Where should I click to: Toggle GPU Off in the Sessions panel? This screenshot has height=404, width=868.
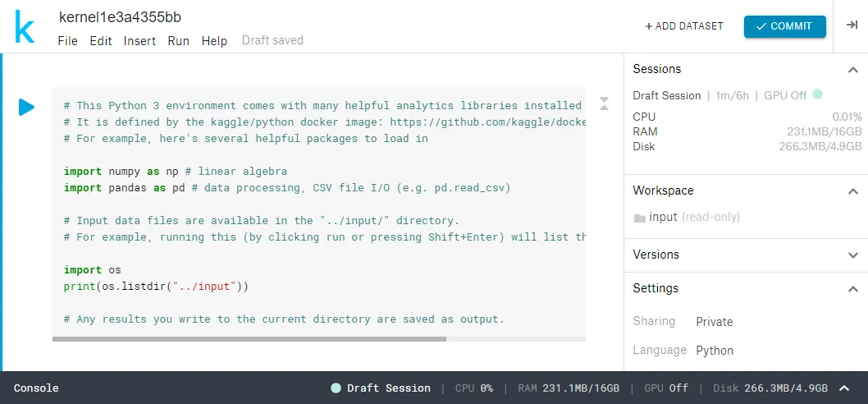pyautogui.click(x=785, y=95)
